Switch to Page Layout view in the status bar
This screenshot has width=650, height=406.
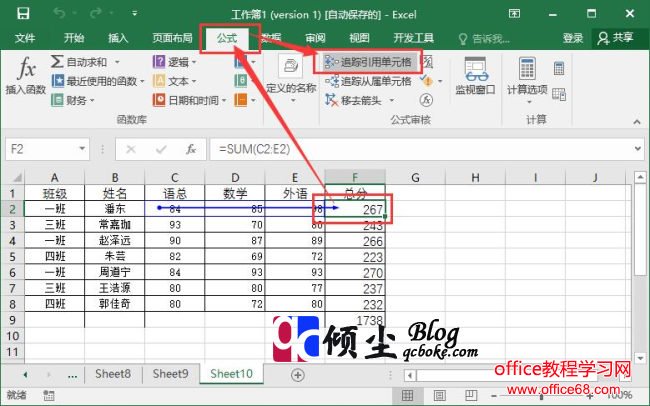pyautogui.click(x=439, y=395)
